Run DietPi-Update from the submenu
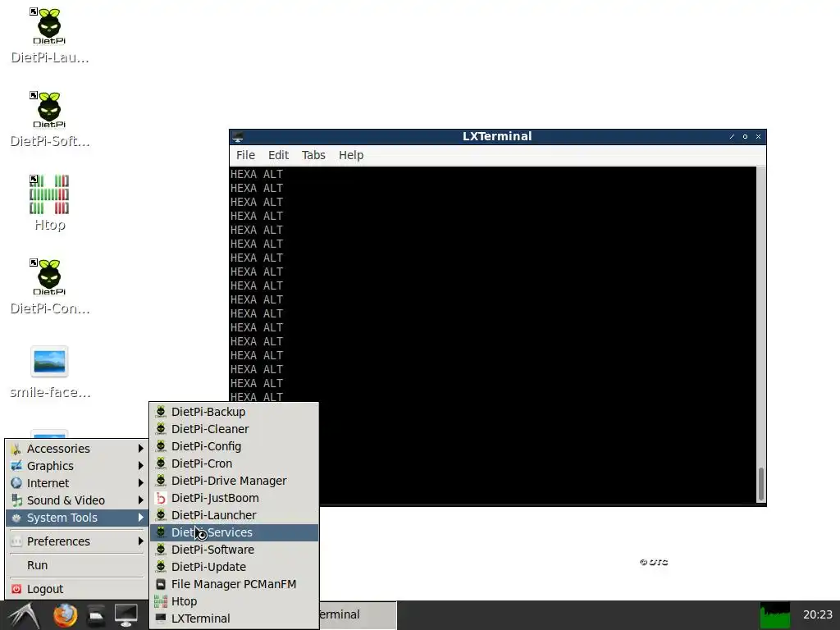This screenshot has height=630, width=840. click(234, 566)
